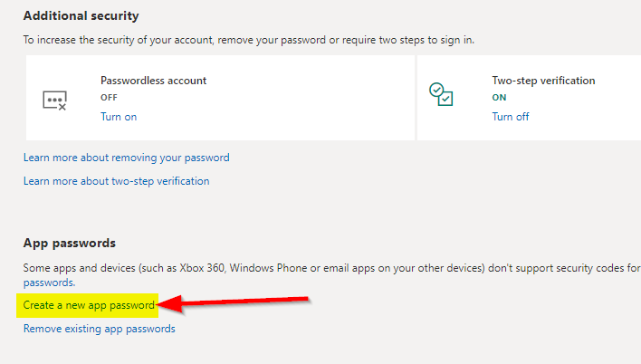Click the ON status under Two-step verification
Screen dimensions: 641x364
click(500, 97)
